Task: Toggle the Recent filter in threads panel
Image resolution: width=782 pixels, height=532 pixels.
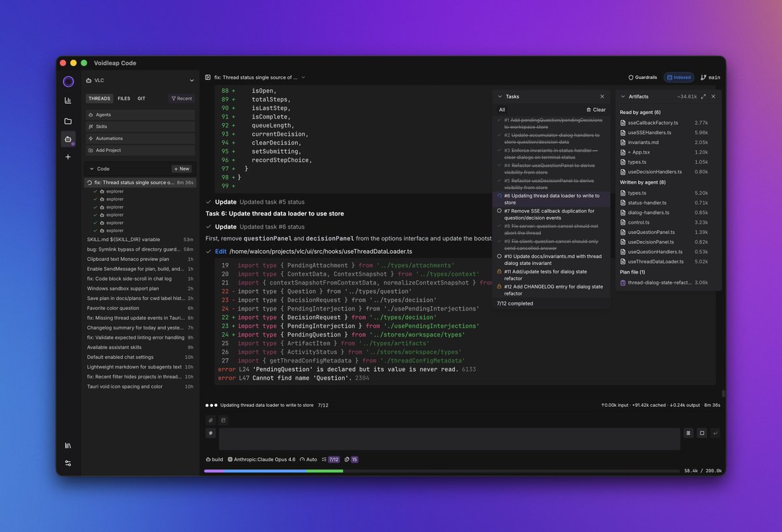Action: (181, 99)
